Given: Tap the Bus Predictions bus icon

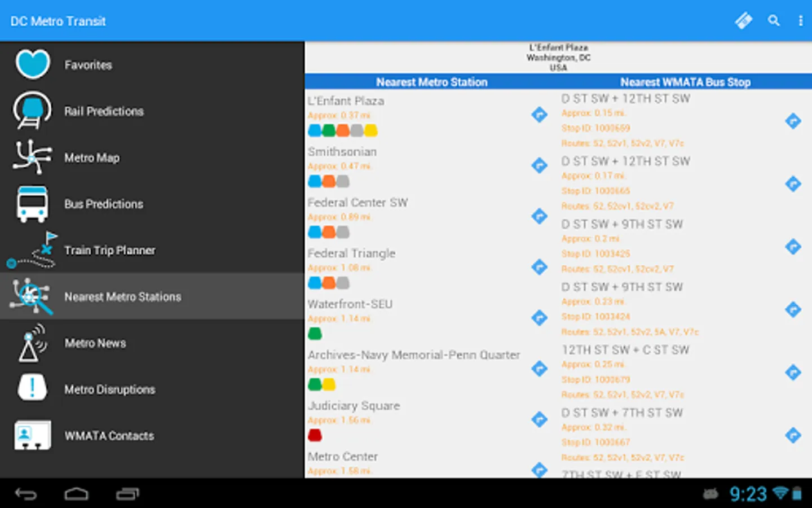Looking at the screenshot, I should (x=32, y=204).
